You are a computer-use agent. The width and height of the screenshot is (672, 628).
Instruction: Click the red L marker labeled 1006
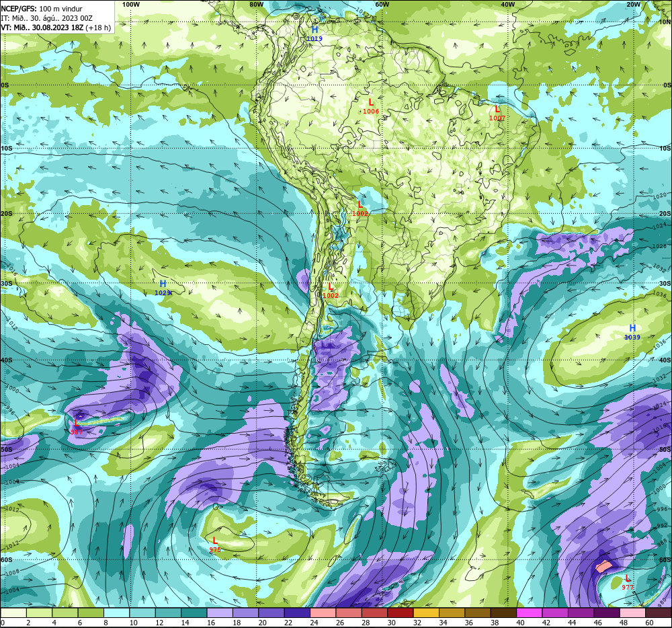click(x=371, y=102)
